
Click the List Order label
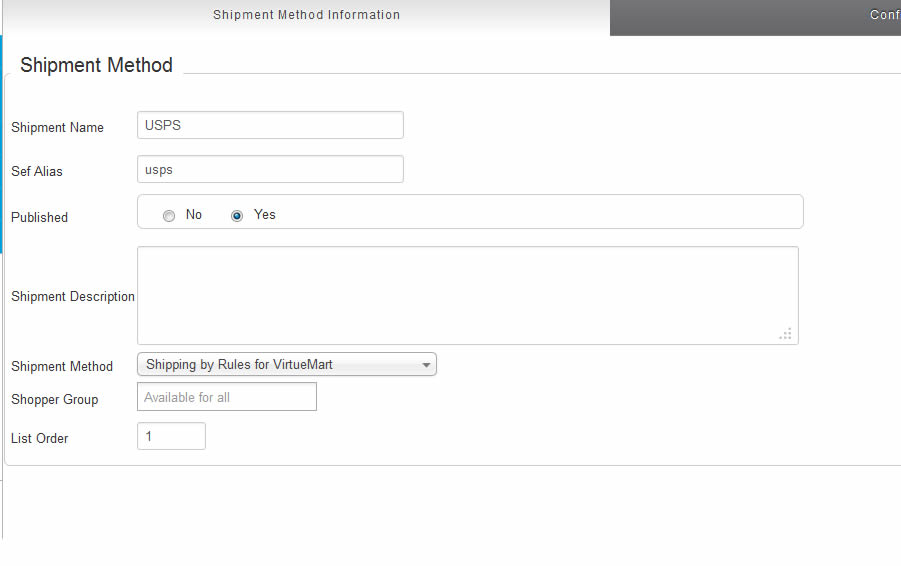tap(40, 438)
